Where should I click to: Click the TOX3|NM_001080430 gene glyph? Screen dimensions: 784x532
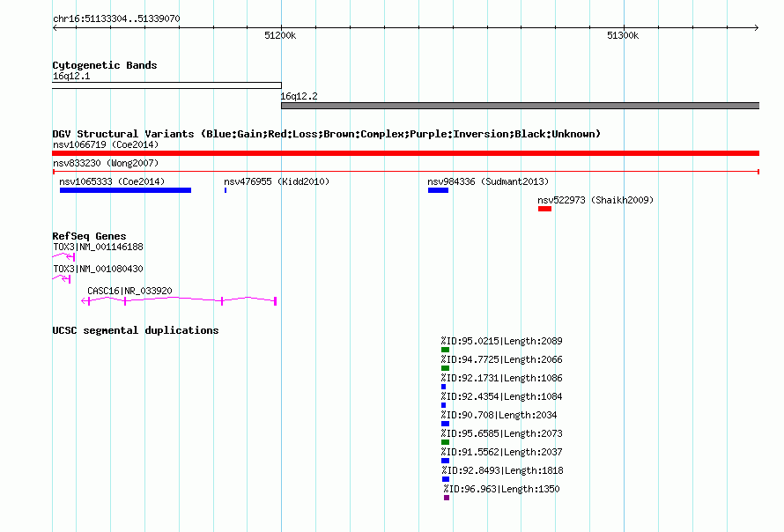pos(62,278)
